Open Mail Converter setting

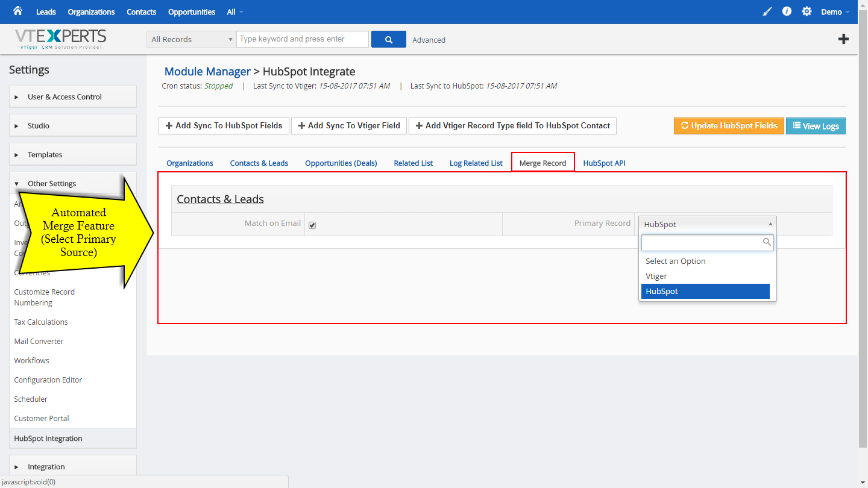click(x=39, y=341)
